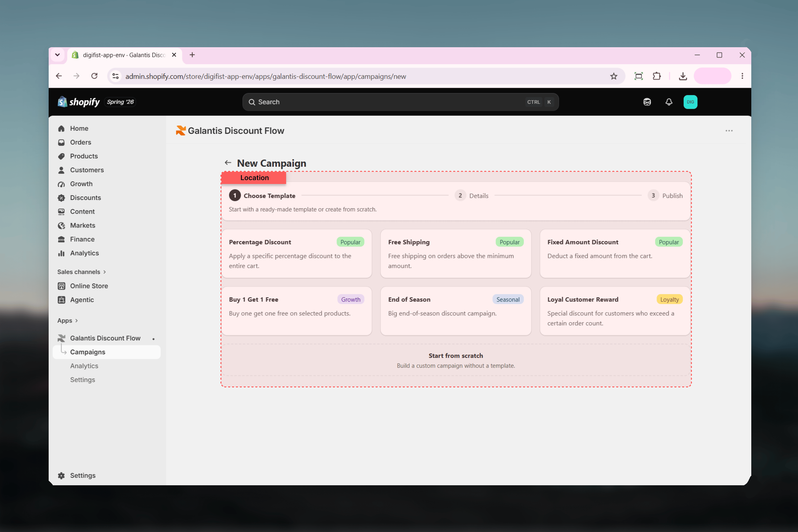Click the browser forward arrow
This screenshot has height=532, width=798.
tap(77, 76)
